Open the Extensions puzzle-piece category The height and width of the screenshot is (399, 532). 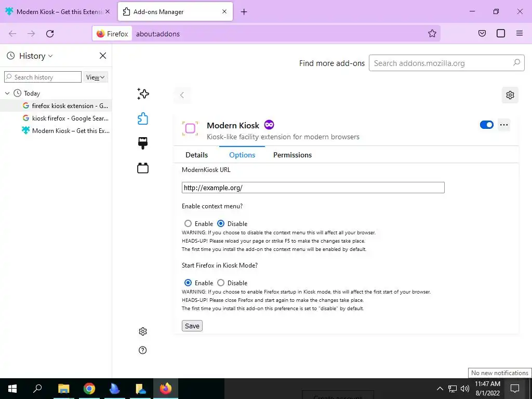pyautogui.click(x=143, y=118)
